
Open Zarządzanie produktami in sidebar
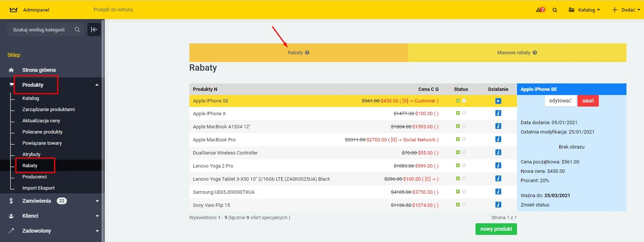click(49, 109)
